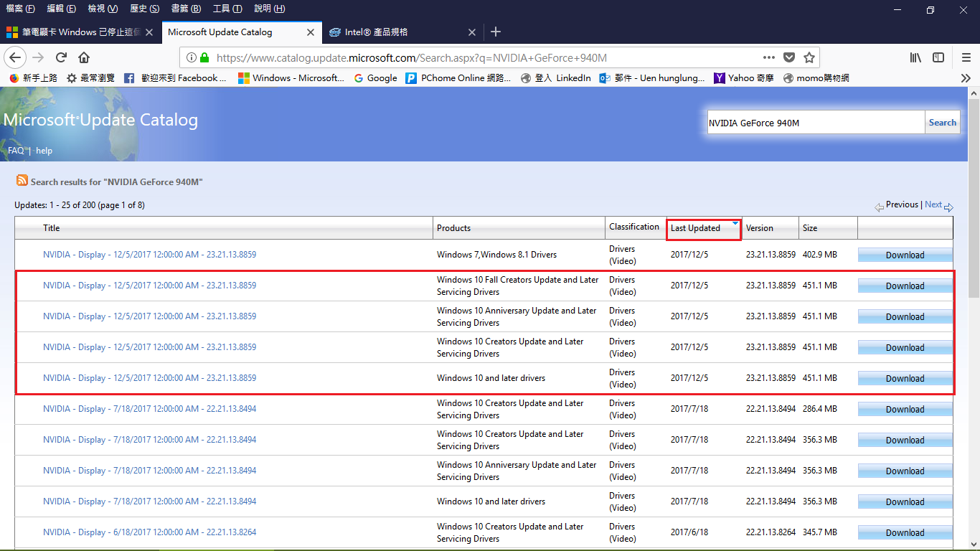Close the Microsoft Update Catalog tab
The height and width of the screenshot is (551, 980).
coord(311,32)
